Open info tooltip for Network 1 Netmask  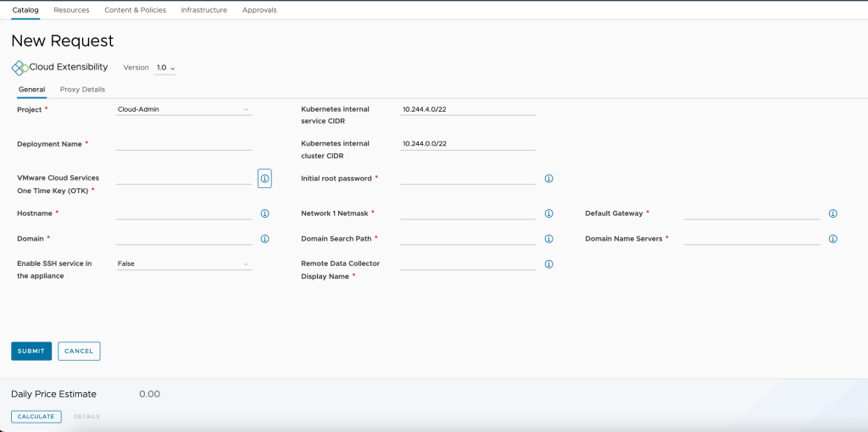pos(548,213)
